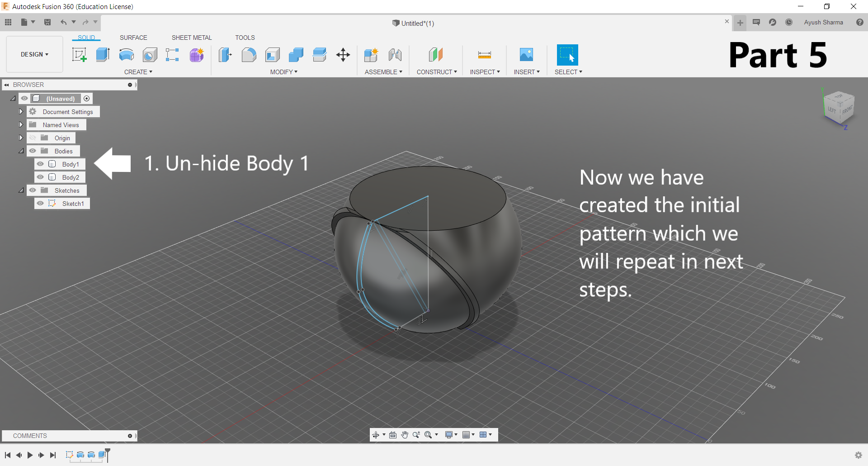This screenshot has width=868, height=466.
Task: Select the Create Form tool
Action: [x=197, y=55]
